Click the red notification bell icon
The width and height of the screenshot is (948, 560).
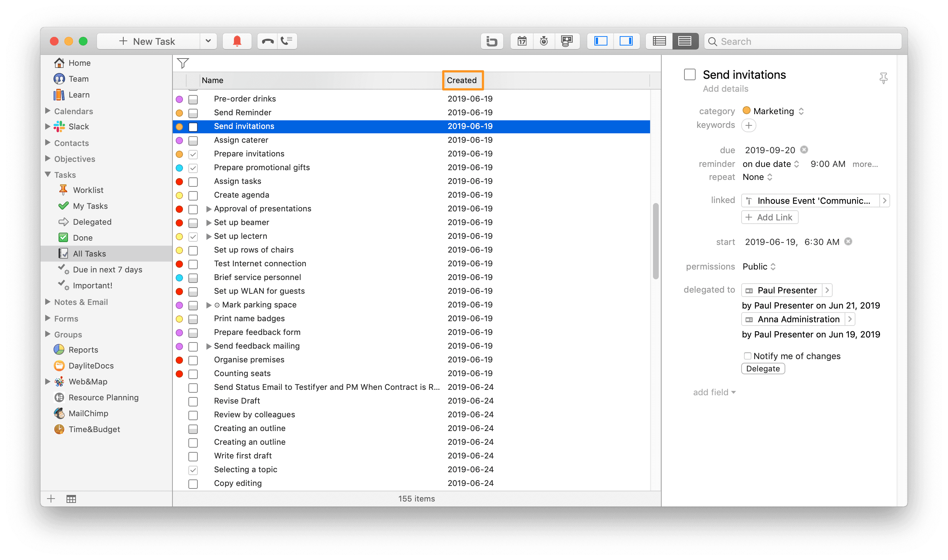(237, 41)
